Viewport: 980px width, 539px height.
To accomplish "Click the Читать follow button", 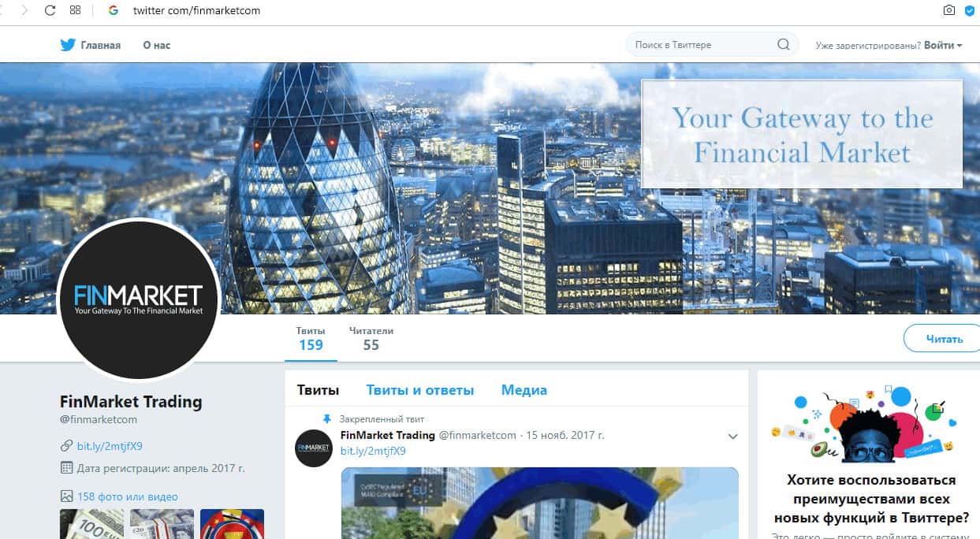I will click(x=942, y=339).
